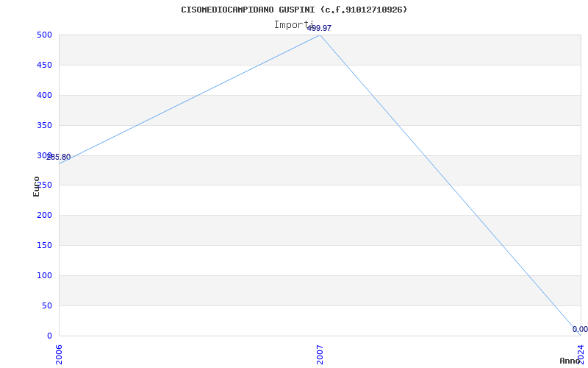Click the chart title CISOMEDIOCAMPIDANO GUSPINI
The width and height of the screenshot is (588, 368).
(294, 10)
